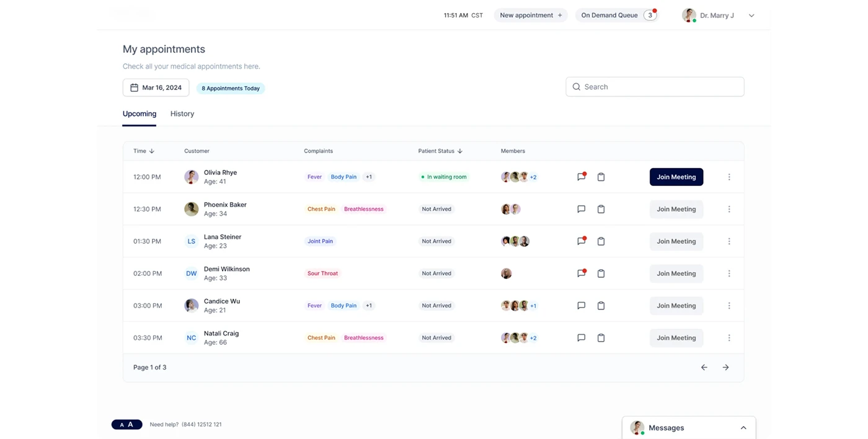Click the magnifier icon in Search
The width and height of the screenshot is (868, 439).
coord(577,87)
